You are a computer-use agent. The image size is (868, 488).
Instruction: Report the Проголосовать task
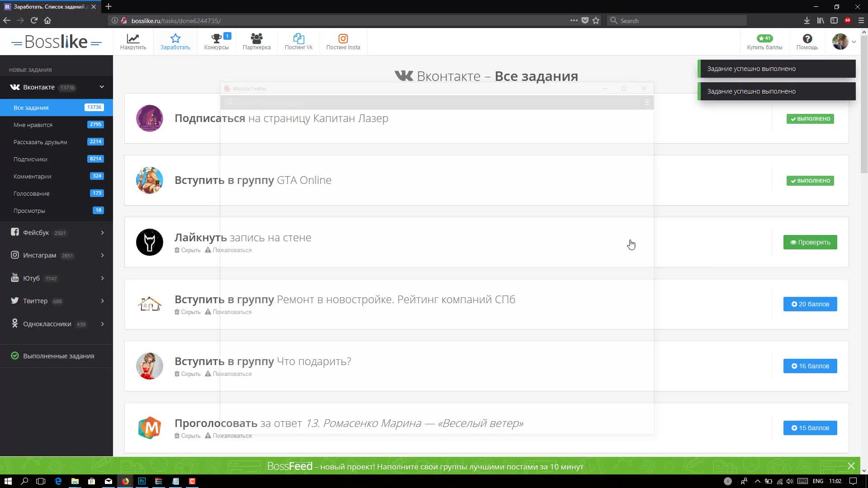[x=228, y=436]
